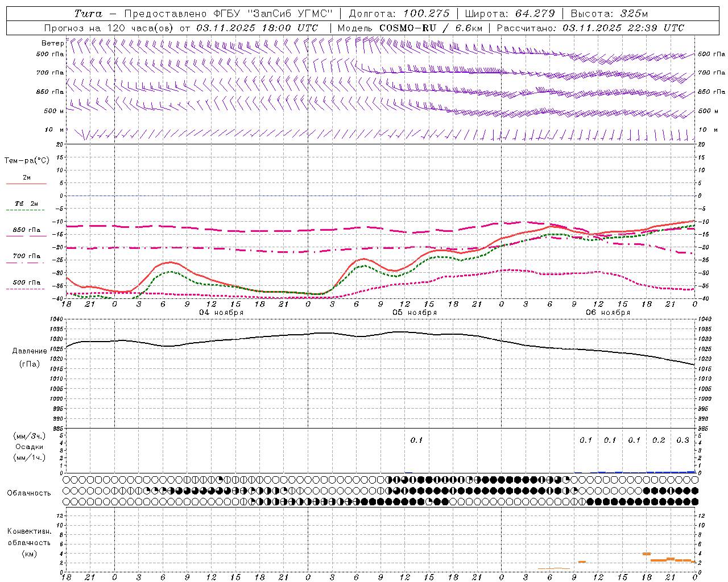Click the "Конвективн." convective cloud label

29,531
